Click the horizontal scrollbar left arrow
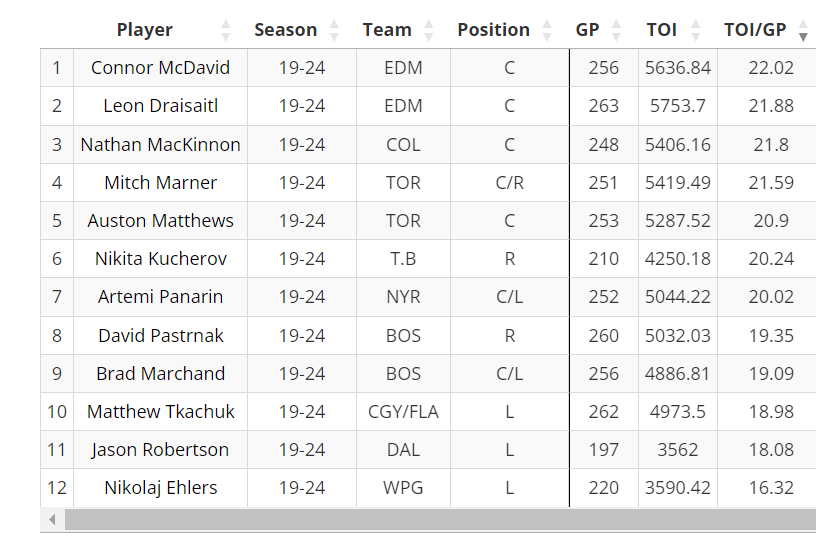This screenshot has width=816, height=538. (50, 520)
